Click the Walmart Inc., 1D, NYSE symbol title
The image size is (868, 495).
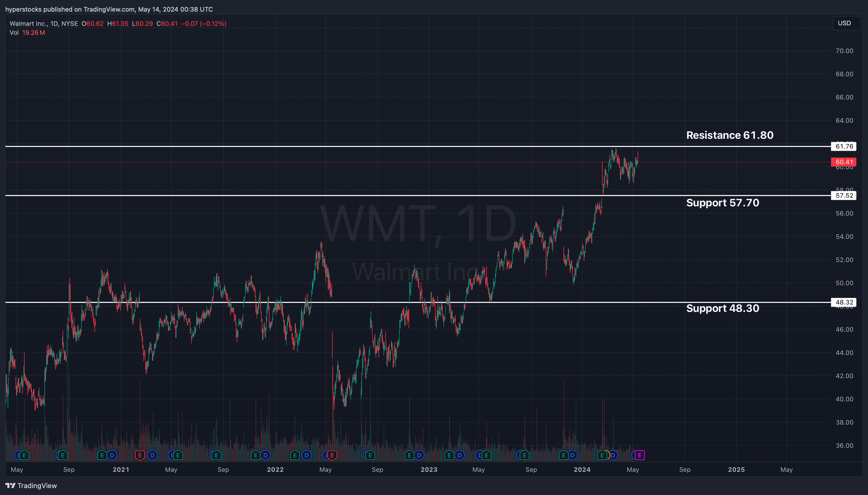44,24
